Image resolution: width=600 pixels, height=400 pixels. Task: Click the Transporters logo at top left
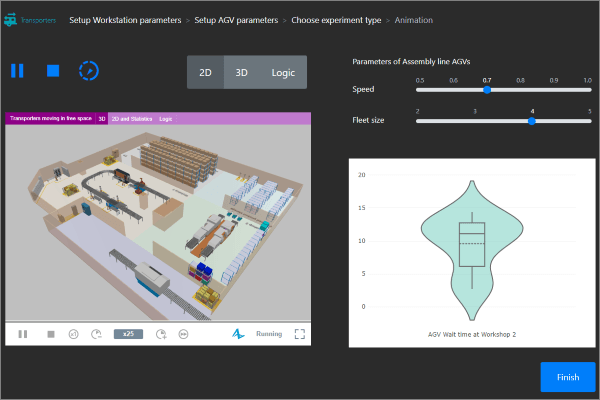pos(31,19)
